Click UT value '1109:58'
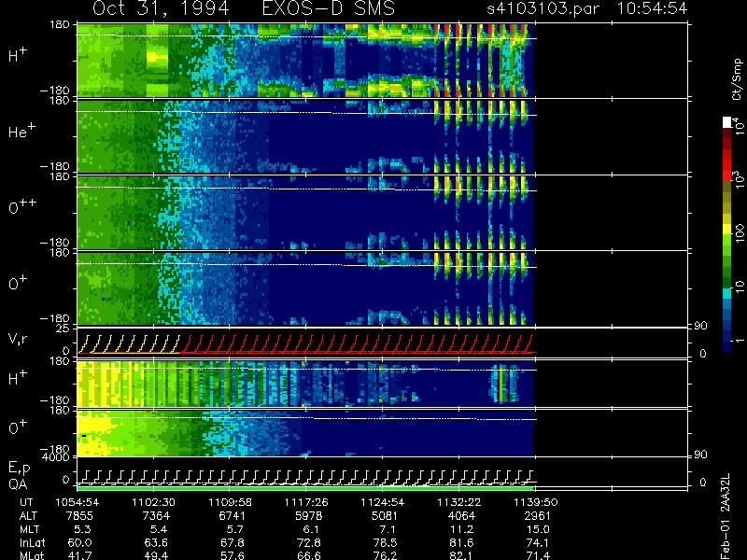Screen dimensions: 747x560 pyautogui.click(x=231, y=502)
